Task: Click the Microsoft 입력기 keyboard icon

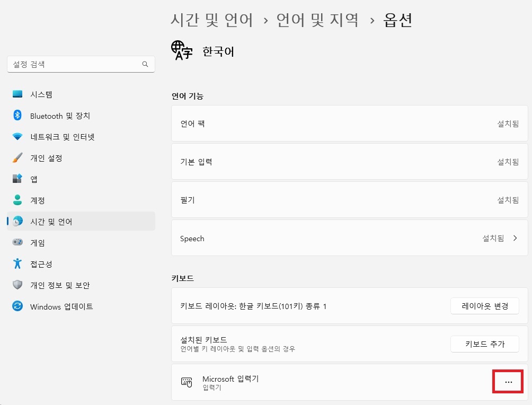Action: tap(187, 382)
